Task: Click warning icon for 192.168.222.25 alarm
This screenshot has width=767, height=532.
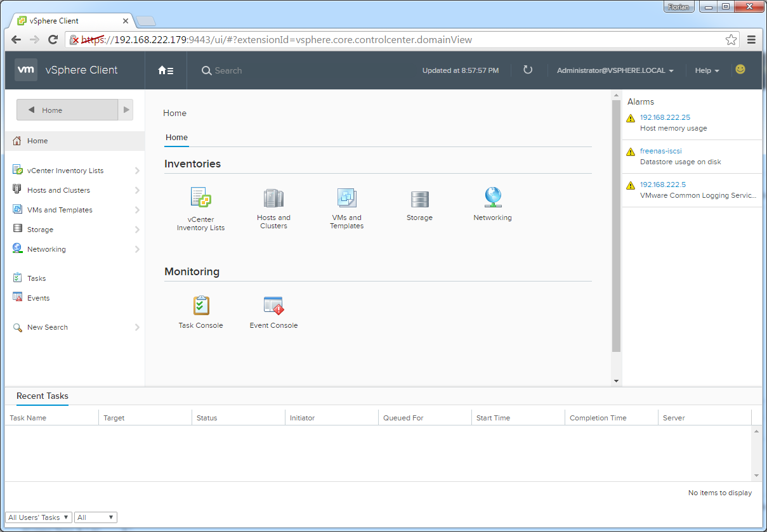Action: point(630,119)
